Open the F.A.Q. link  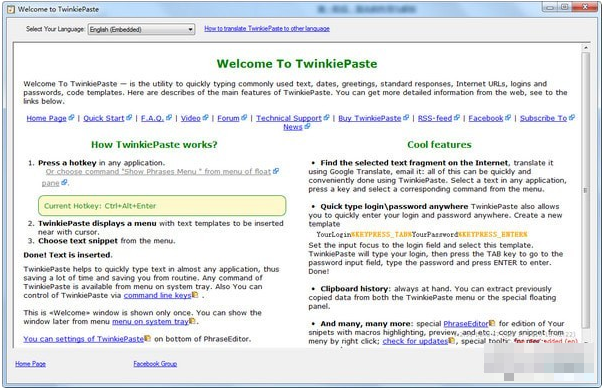point(152,118)
